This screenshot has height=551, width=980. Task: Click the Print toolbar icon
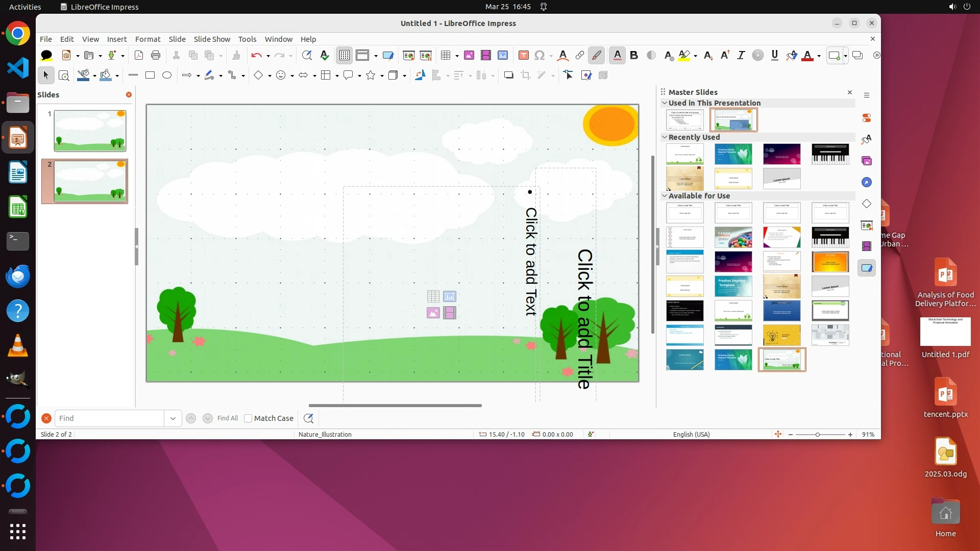pyautogui.click(x=156, y=55)
